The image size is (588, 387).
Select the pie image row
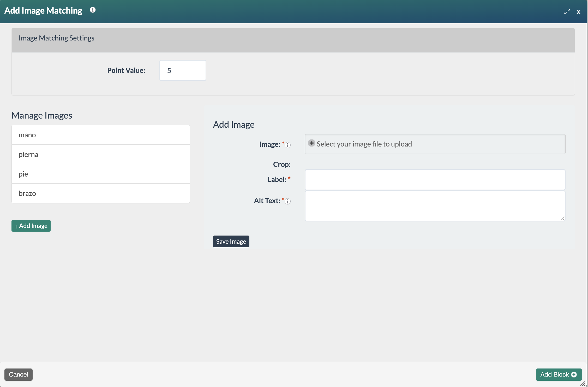point(101,174)
